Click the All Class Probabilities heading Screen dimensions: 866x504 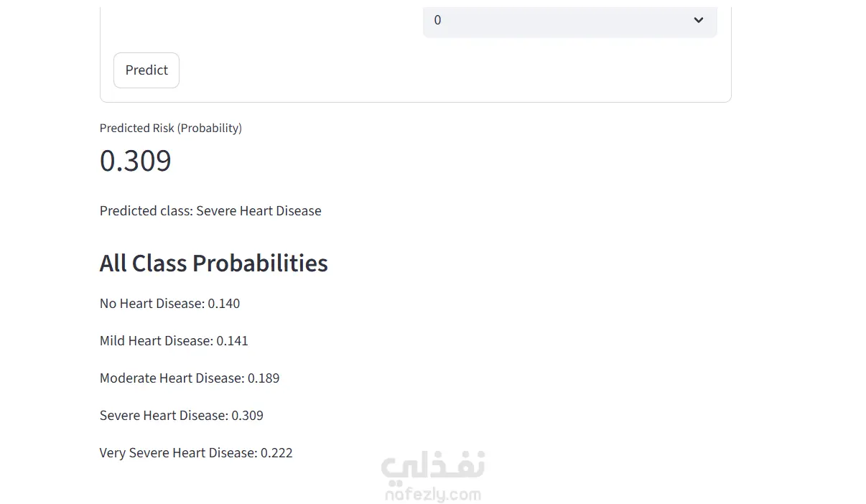[213, 263]
